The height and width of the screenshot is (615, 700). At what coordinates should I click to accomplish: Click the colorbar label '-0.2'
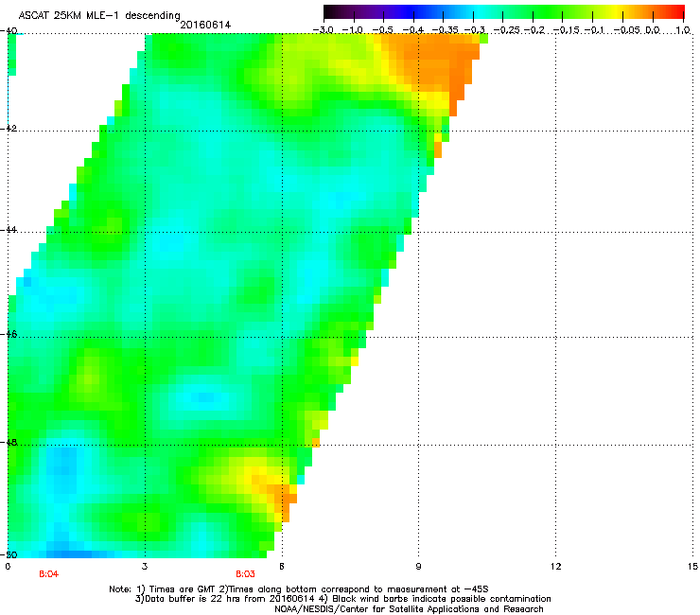(534, 30)
